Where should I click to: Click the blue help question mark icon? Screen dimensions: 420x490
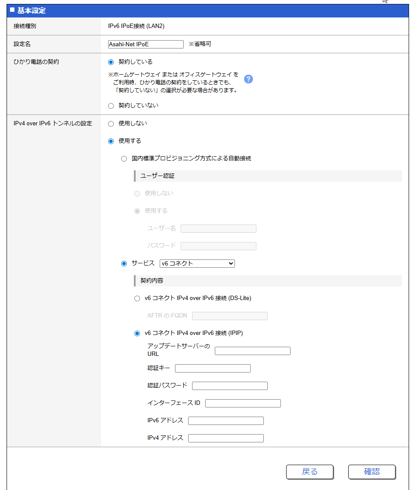248,79
